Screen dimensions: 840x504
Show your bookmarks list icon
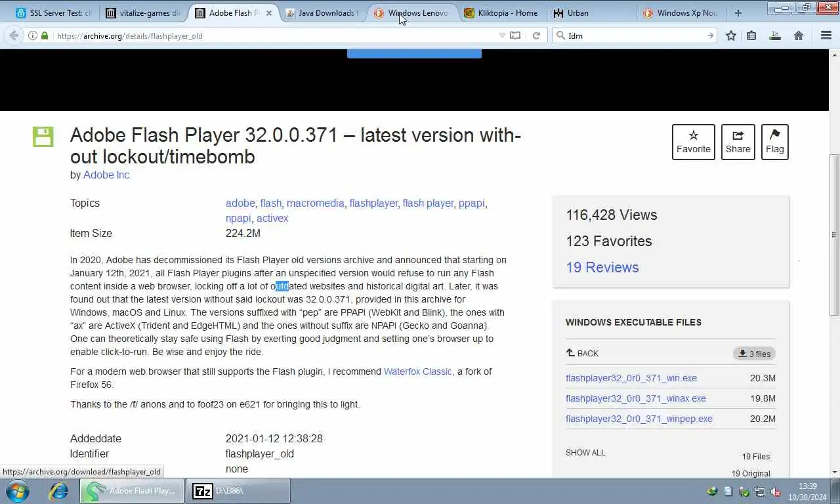(752, 35)
